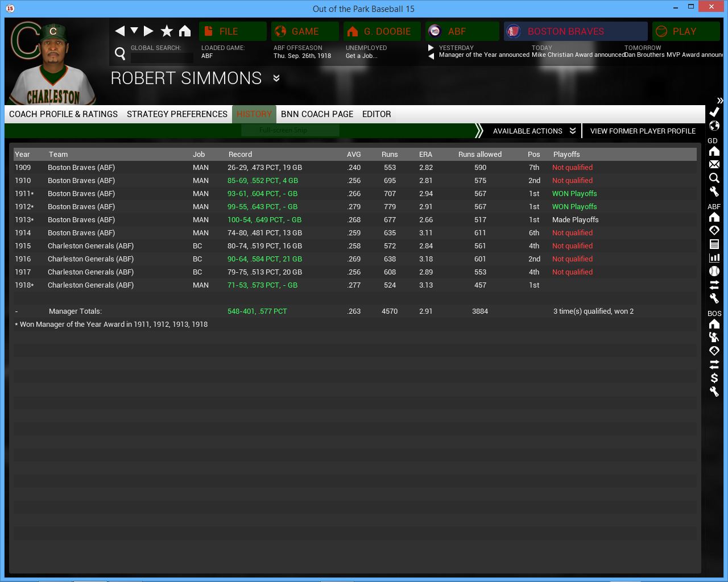Click View Former Player Profile button
The height and width of the screenshot is (582, 728).
[643, 131]
